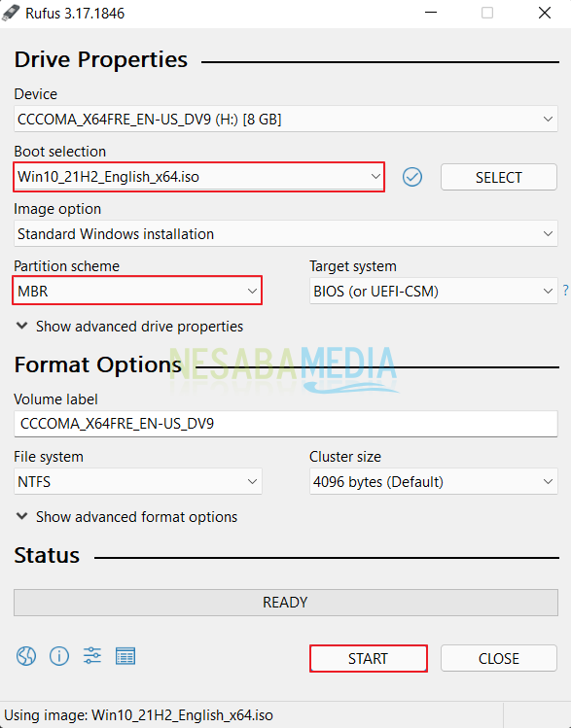This screenshot has height=728, width=571.
Task: Show the log window icon
Action: click(125, 656)
